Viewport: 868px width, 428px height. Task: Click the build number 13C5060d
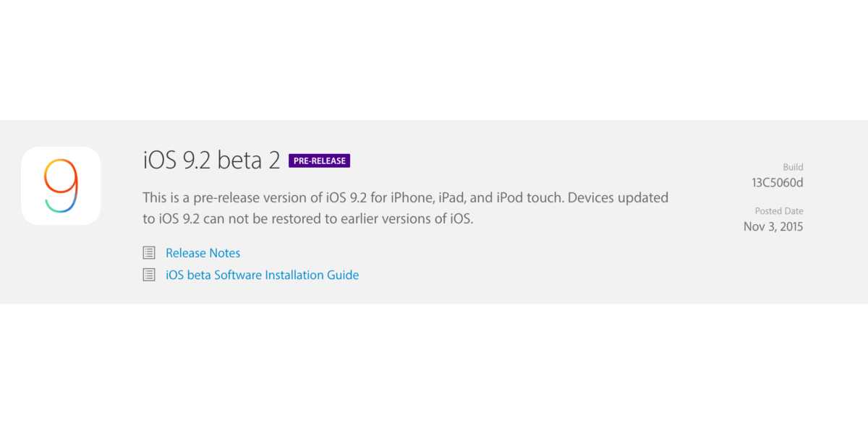click(x=778, y=182)
